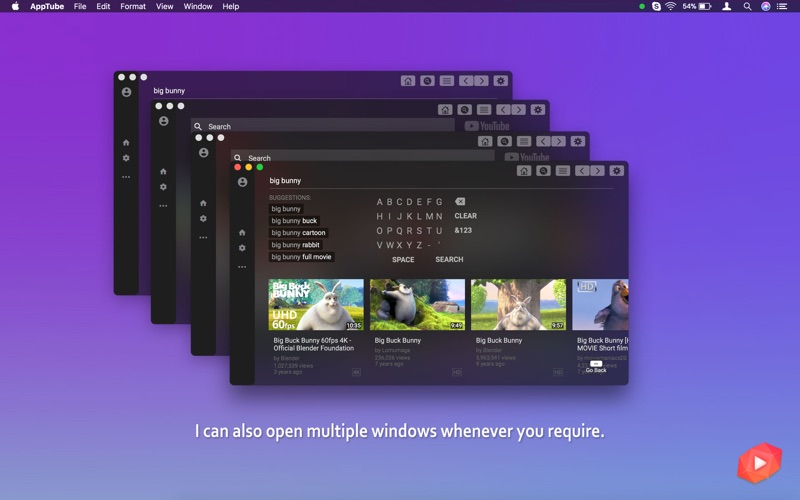Click the home icon in front window sidebar
Screen dimensions: 800x500
click(242, 233)
